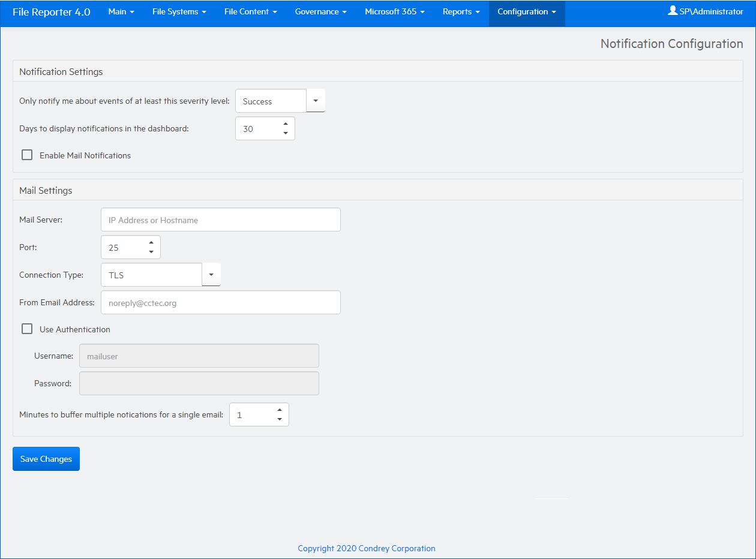The image size is (756, 559).
Task: Click the Save Changes button
Action: [x=46, y=459]
